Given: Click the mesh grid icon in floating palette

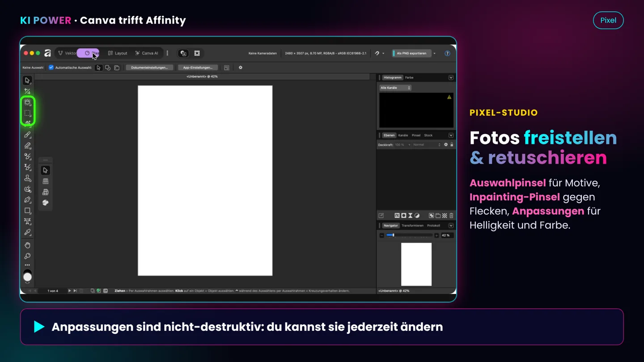Looking at the screenshot, I should pyautogui.click(x=45, y=181).
